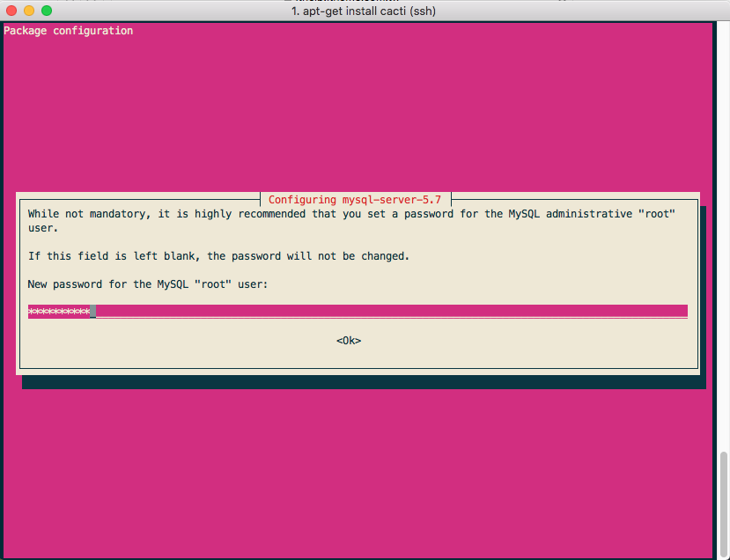Focus the MySQL root password field

(358, 312)
